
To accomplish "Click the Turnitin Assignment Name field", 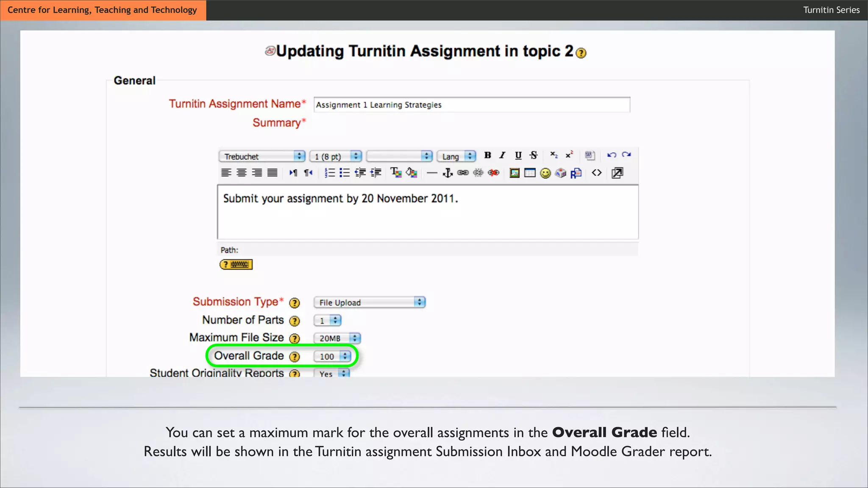I will pos(471,105).
